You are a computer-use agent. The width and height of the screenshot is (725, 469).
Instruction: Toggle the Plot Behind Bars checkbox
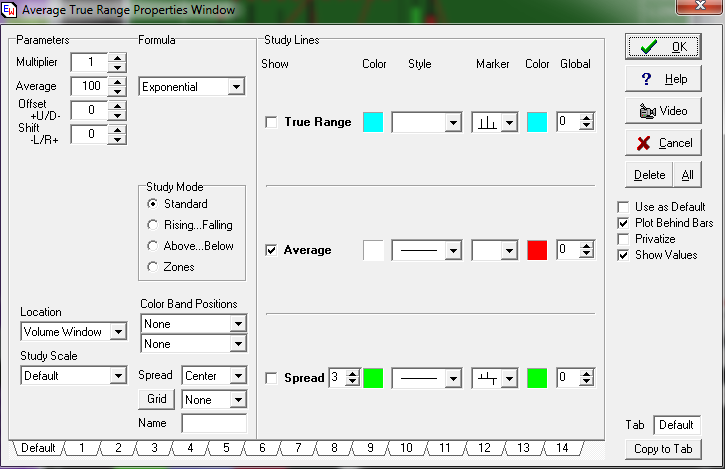(623, 223)
